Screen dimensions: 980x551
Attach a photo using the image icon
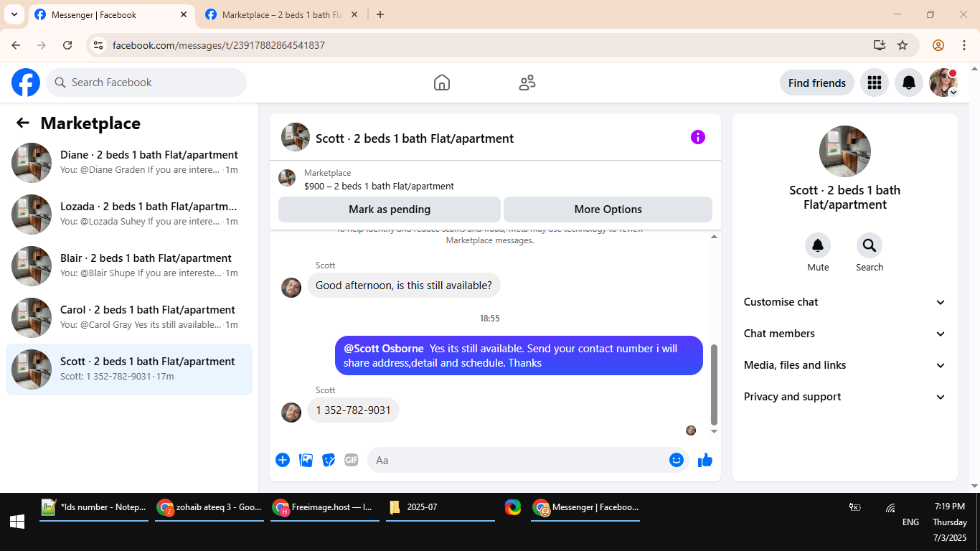pos(306,460)
